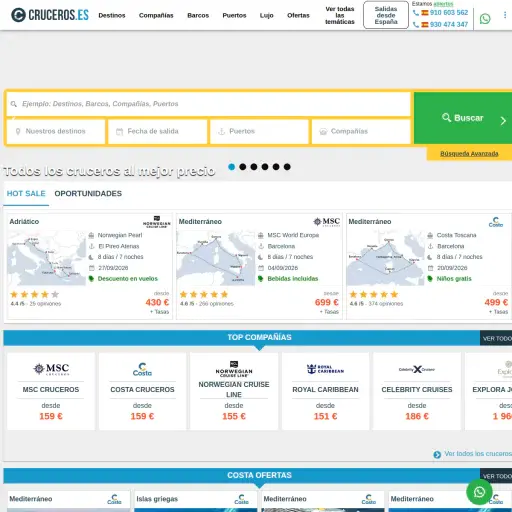Click Bebidas incluidas label
Viewport: 512px width, 512px height.
[x=293, y=279]
